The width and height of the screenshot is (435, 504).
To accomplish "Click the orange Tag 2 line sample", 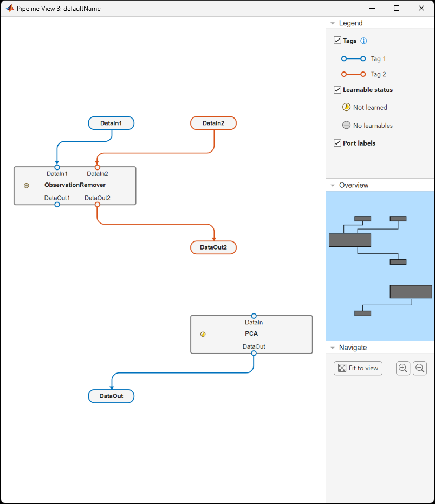I will (352, 74).
